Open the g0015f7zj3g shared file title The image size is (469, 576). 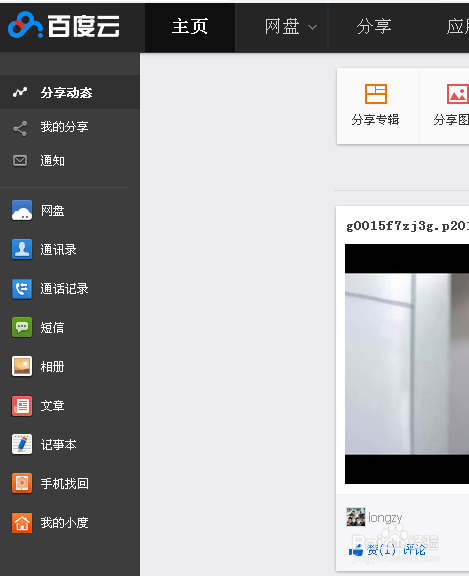click(x=407, y=226)
